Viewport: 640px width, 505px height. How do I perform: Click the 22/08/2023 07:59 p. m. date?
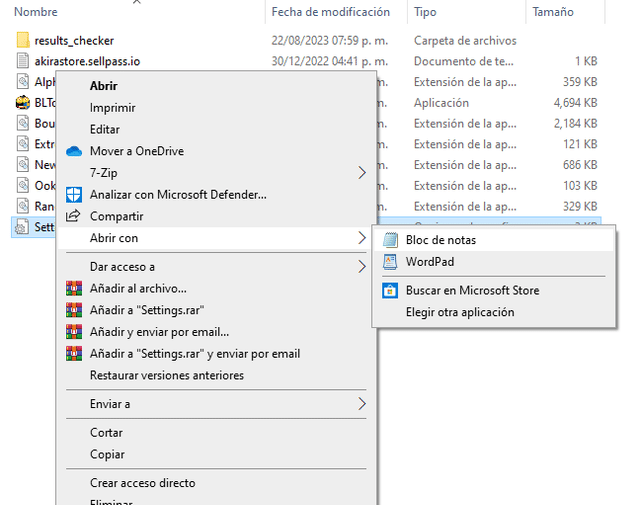pyautogui.click(x=330, y=40)
